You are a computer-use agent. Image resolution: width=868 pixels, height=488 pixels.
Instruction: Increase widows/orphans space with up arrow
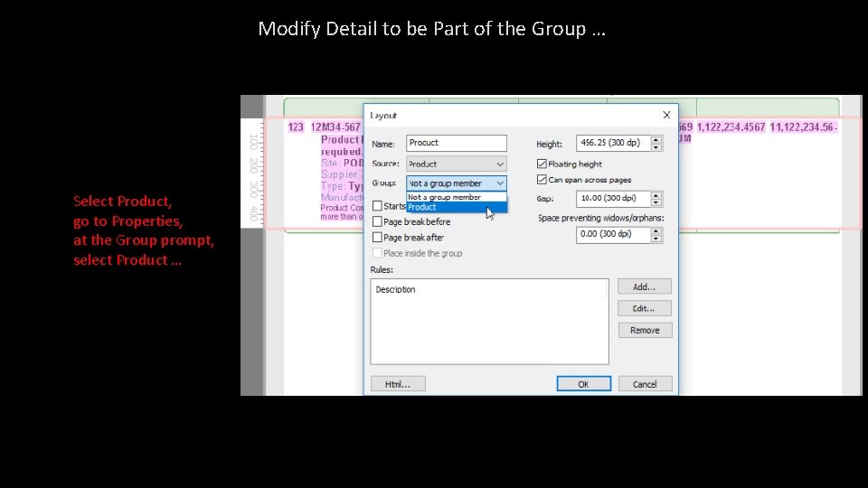(x=656, y=230)
